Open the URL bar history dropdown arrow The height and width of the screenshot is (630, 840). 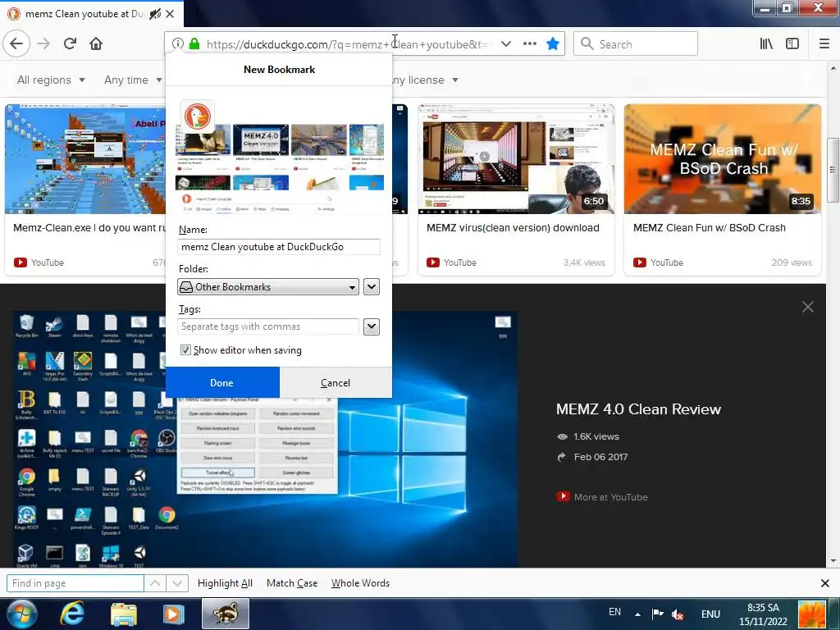tap(505, 44)
